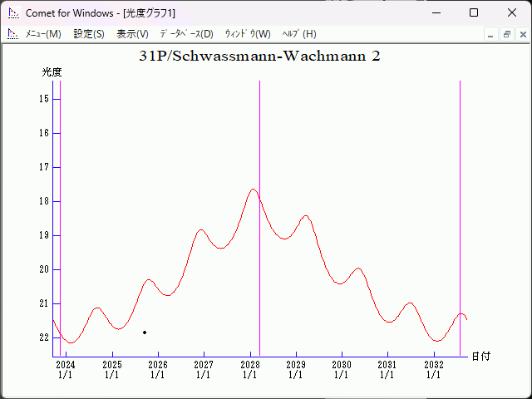The image size is (532, 399).
Task: Select the magenta vertical line near 2028
Action: tap(259, 249)
